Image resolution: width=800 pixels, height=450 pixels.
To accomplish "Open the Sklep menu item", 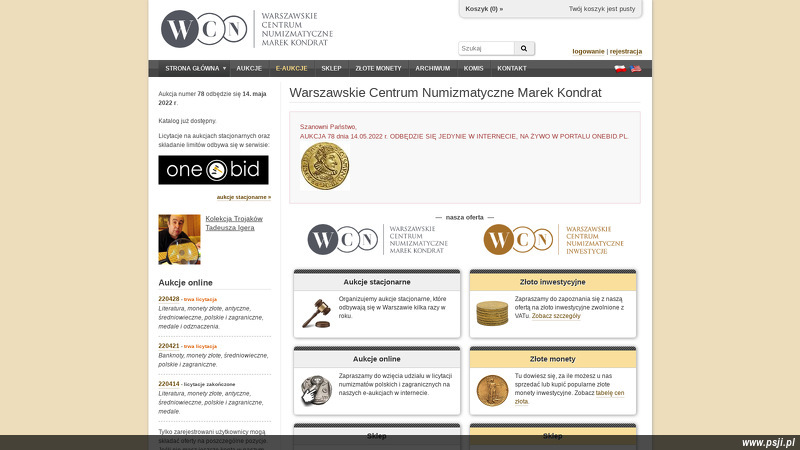I will click(x=331, y=68).
